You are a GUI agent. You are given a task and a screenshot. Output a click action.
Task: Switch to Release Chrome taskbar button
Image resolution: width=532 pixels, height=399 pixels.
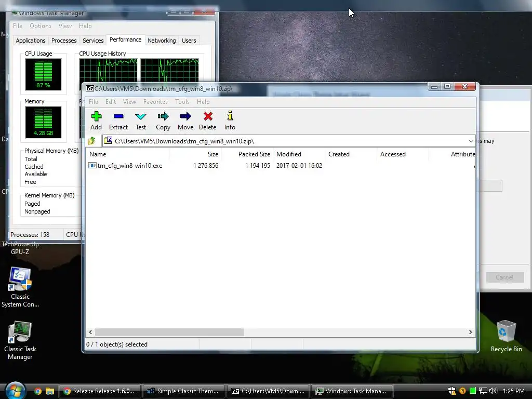tap(99, 391)
